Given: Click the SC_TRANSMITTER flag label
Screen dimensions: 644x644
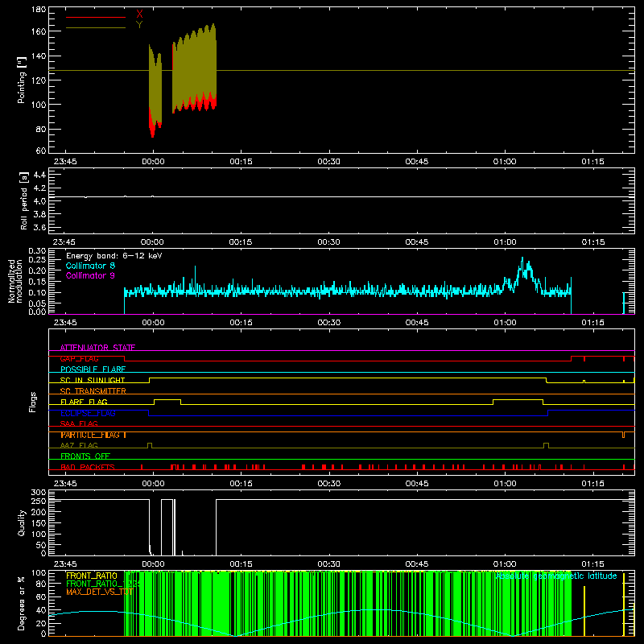Looking at the screenshot, I should 93,391.
